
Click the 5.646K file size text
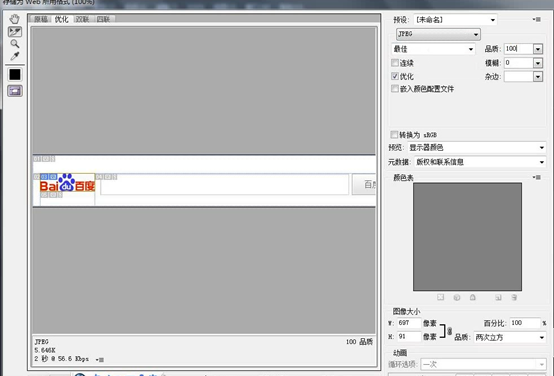coord(45,350)
